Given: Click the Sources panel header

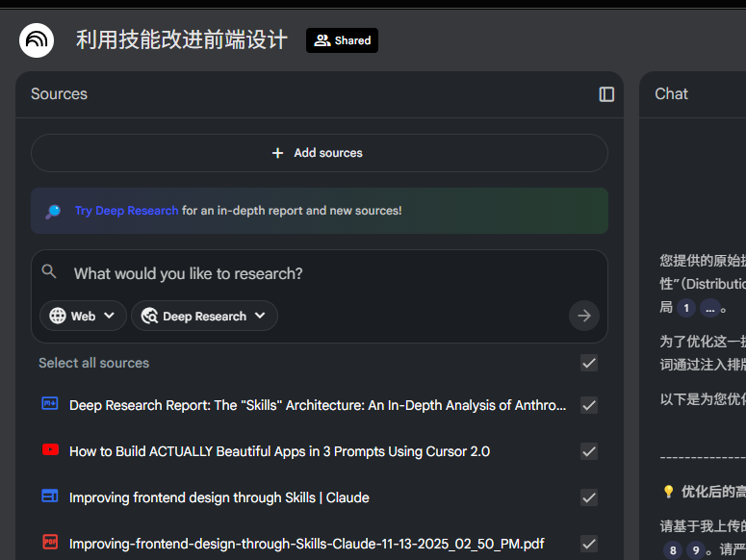Looking at the screenshot, I should (59, 94).
